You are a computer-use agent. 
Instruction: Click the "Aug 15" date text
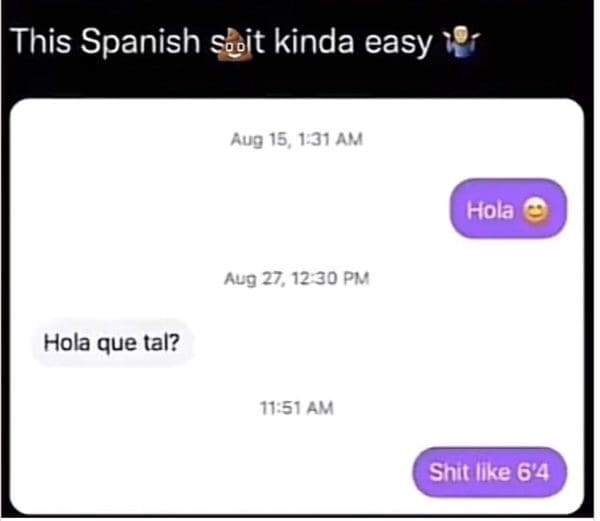click(259, 140)
